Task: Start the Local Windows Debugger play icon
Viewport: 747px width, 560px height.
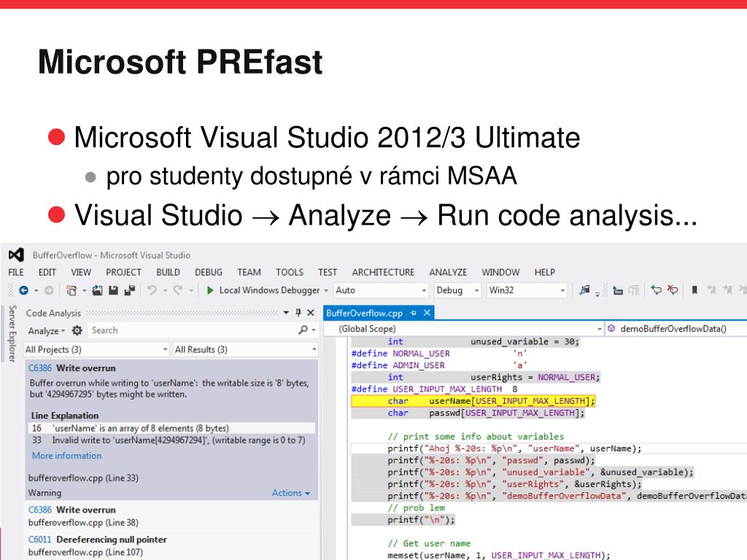Action: click(x=210, y=290)
